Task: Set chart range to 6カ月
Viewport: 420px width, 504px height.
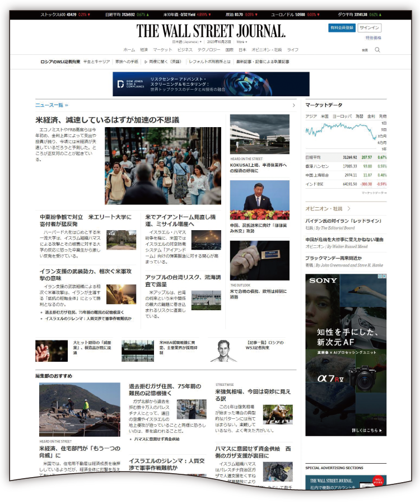Action: tap(382, 142)
